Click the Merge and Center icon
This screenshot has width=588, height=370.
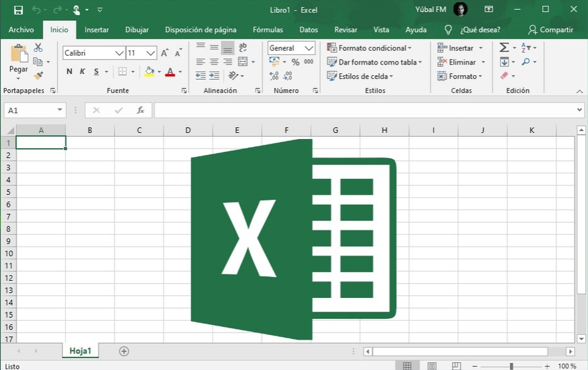[x=243, y=61]
